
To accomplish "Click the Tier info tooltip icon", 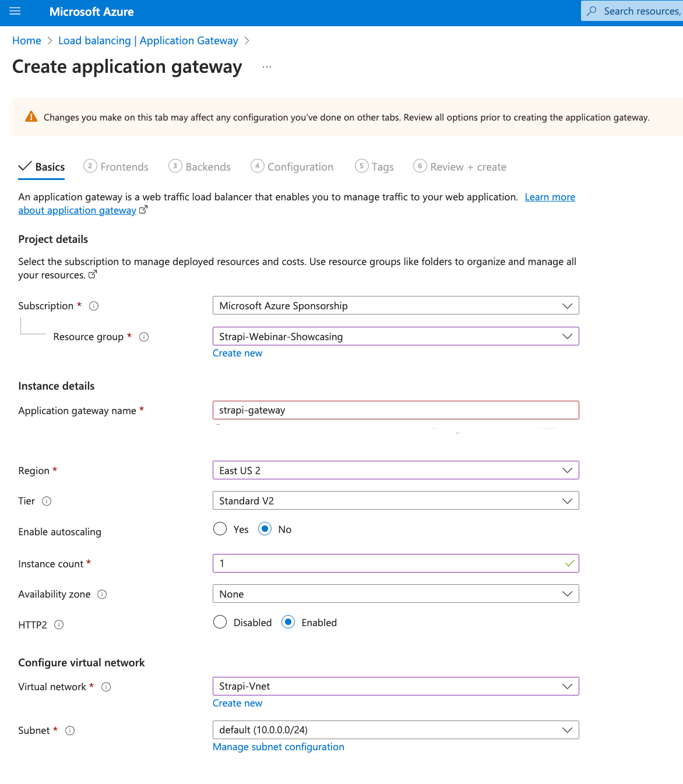I will [47, 501].
